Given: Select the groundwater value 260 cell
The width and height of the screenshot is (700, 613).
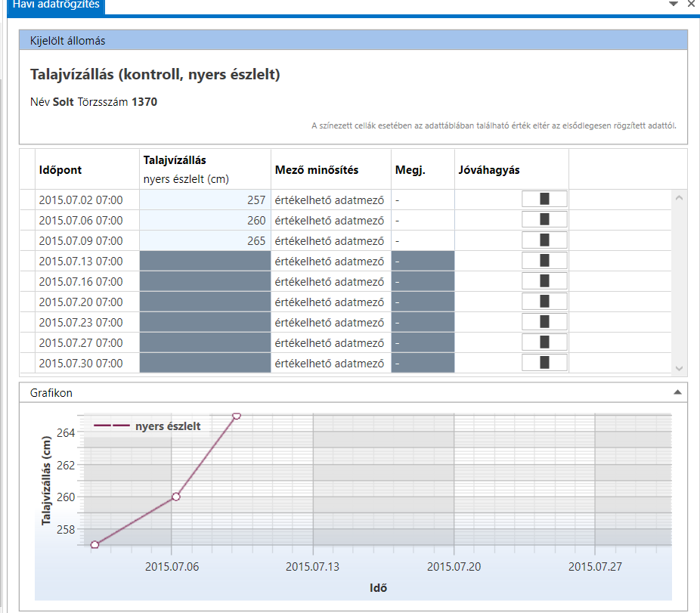Looking at the screenshot, I should point(205,220).
